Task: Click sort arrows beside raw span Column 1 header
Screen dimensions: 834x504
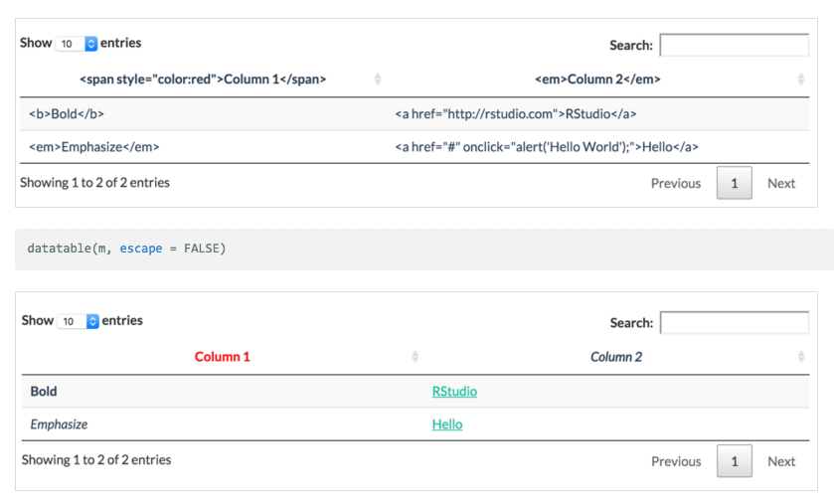Action: click(x=378, y=80)
